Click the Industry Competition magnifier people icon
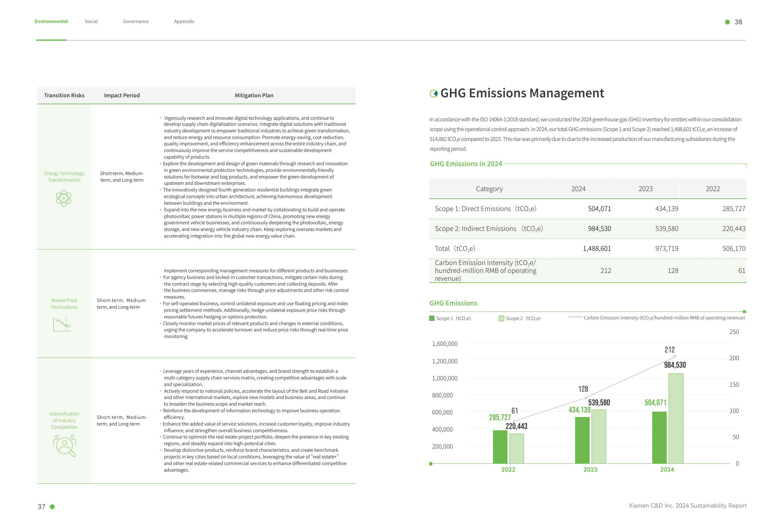 pos(64,446)
